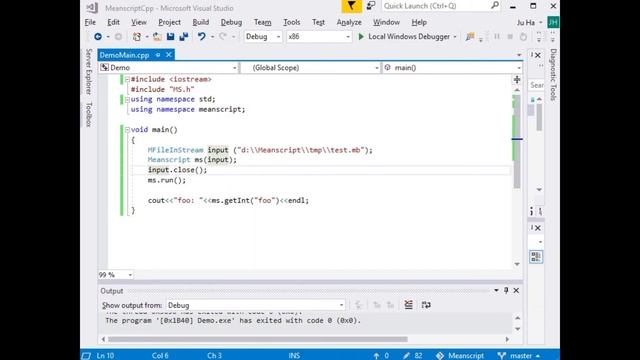This screenshot has width=640, height=360.
Task: Collapse the void main() function
Action: coord(127,130)
